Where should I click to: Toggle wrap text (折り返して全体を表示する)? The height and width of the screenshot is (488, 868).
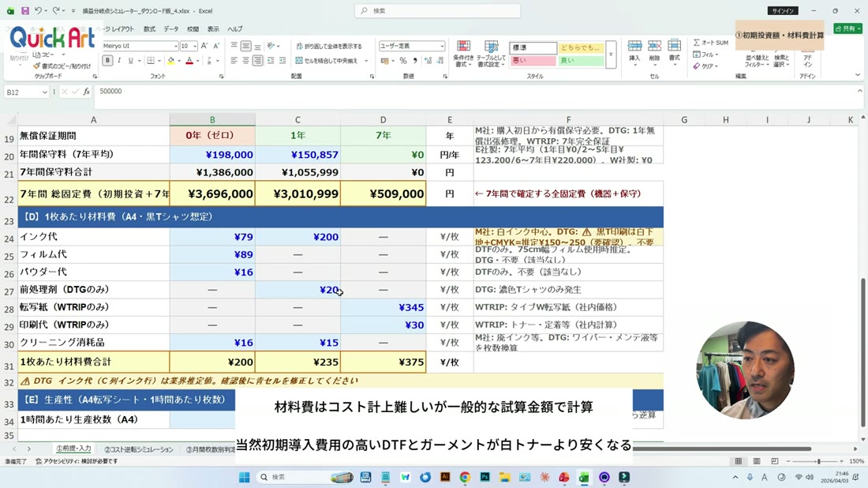[329, 46]
